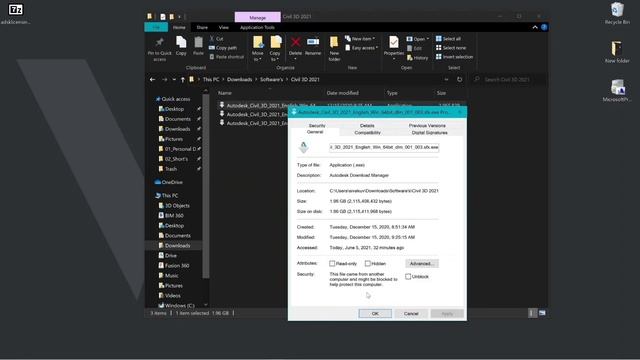The height and width of the screenshot is (360, 640).
Task: Switch to Details tab in Properties
Action: [x=367, y=126]
